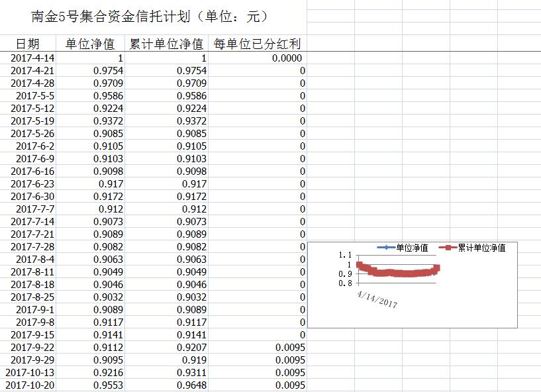
Task: Click the date cell 2017-10-20
Action: [31, 385]
